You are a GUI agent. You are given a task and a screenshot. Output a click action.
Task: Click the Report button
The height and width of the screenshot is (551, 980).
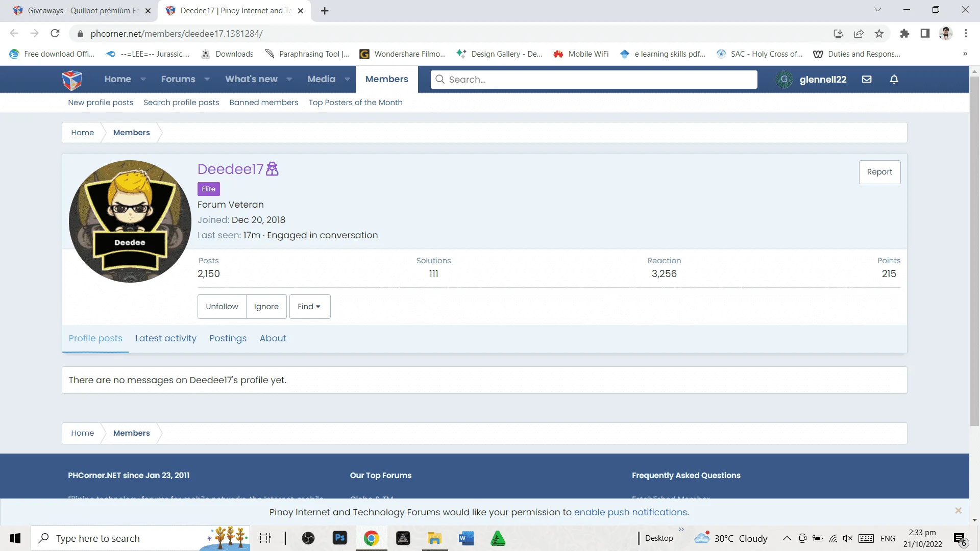(x=879, y=172)
